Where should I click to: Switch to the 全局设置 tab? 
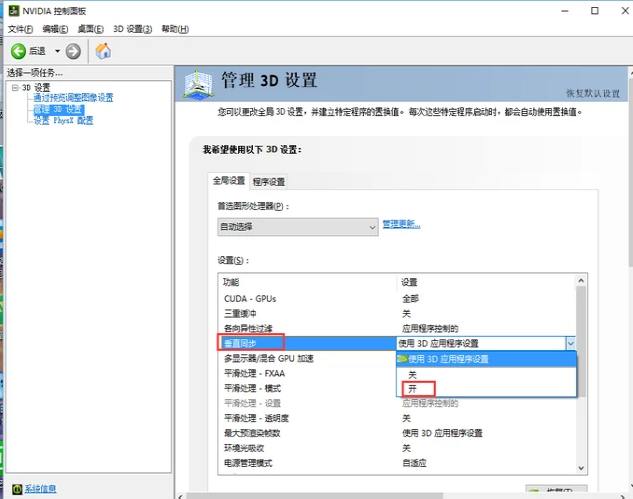[228, 181]
